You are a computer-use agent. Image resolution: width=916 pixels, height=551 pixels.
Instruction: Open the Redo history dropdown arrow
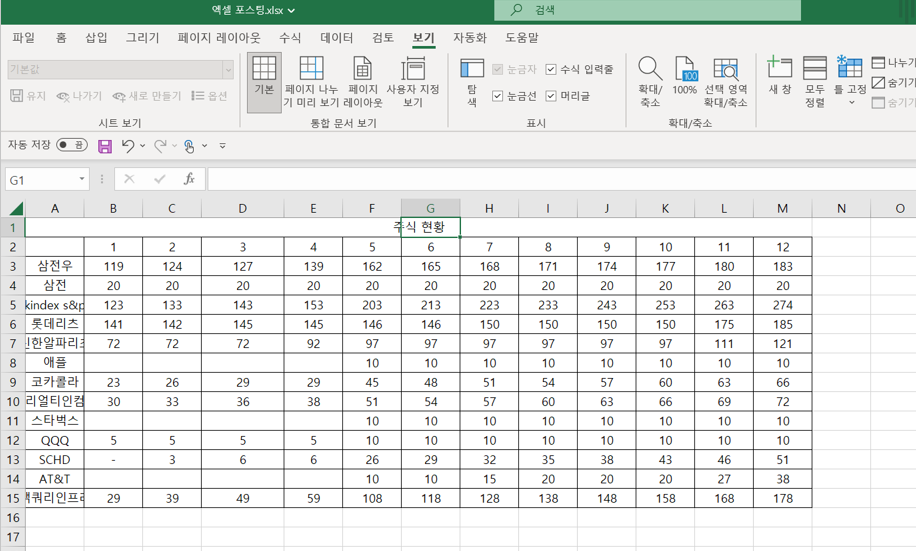[x=174, y=145]
